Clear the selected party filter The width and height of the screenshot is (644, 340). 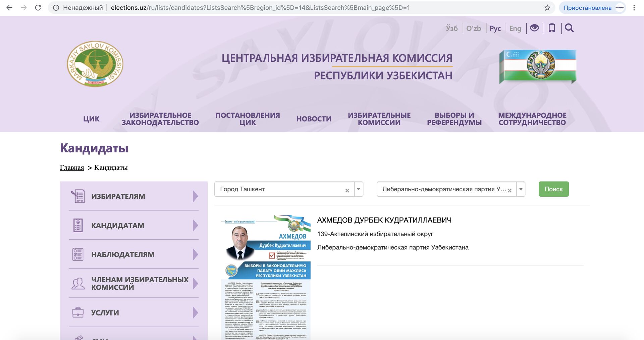pos(509,190)
